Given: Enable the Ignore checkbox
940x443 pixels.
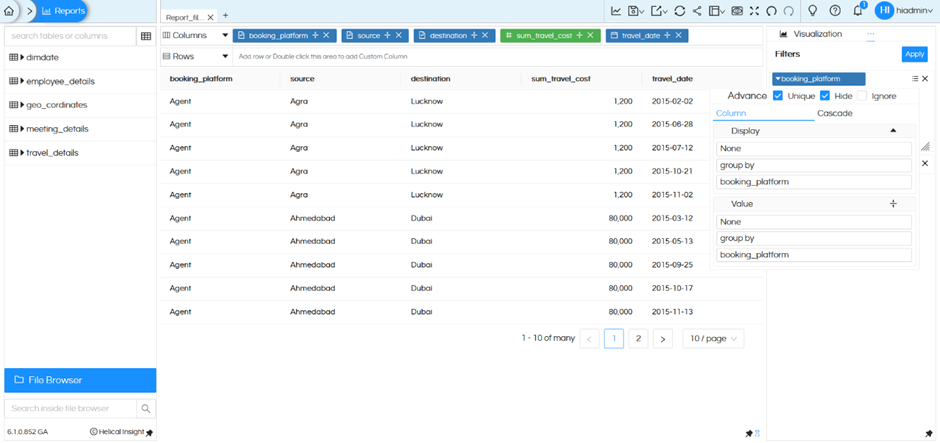Looking at the screenshot, I should pos(861,96).
